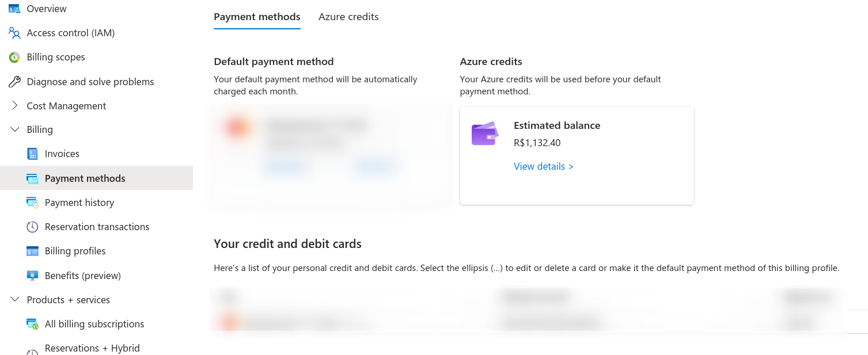Viewport: 868px width, 355px height.
Task: Click the All billing subscriptions icon
Action: coord(32,324)
